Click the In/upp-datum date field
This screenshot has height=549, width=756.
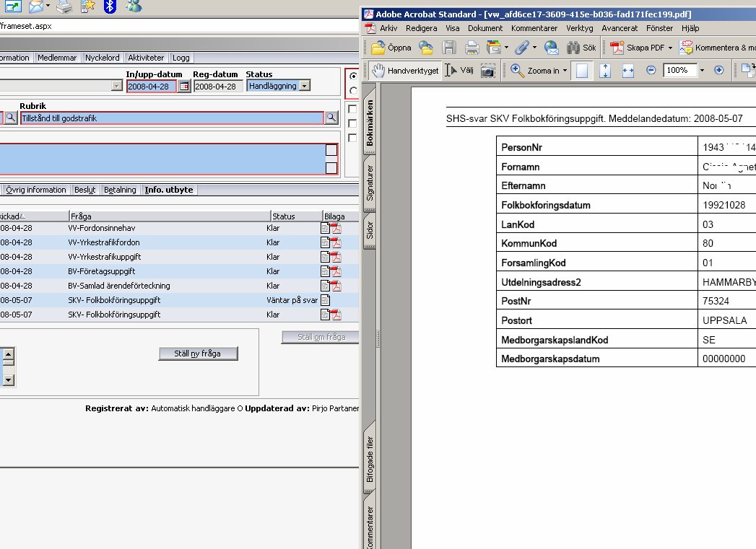152,86
